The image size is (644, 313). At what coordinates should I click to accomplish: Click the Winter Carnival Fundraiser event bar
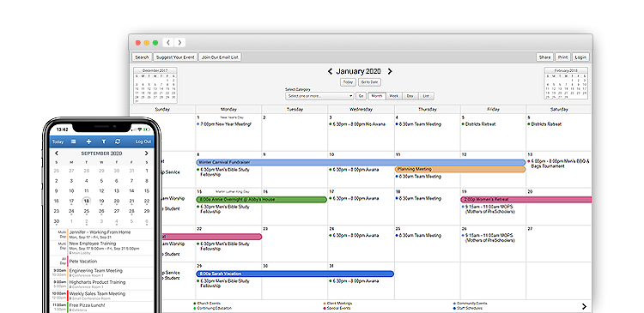tap(361, 162)
